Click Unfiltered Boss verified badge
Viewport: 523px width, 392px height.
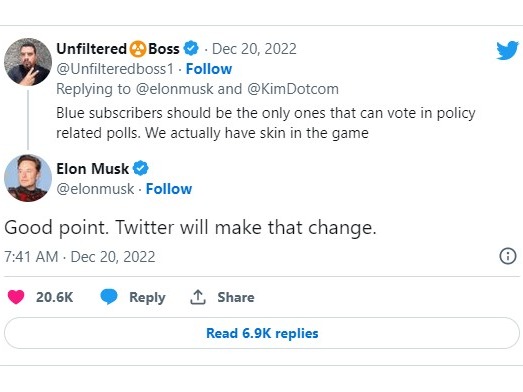[191, 48]
